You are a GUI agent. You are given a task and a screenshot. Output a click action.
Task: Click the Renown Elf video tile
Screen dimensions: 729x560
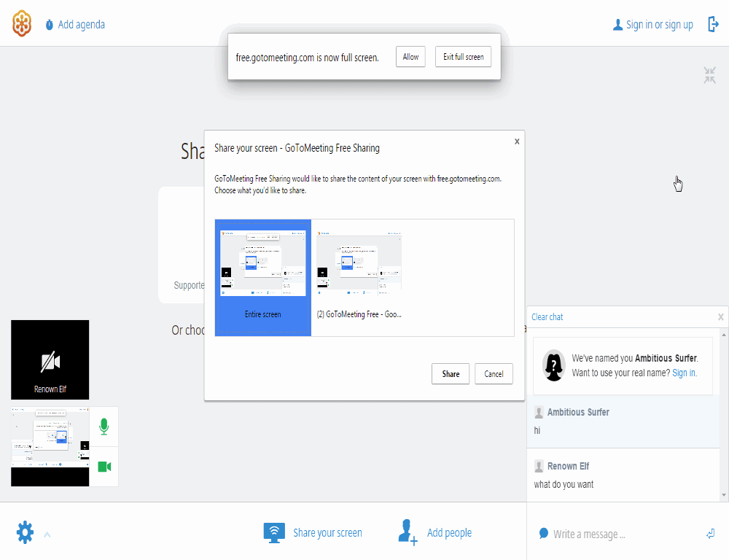click(x=50, y=359)
